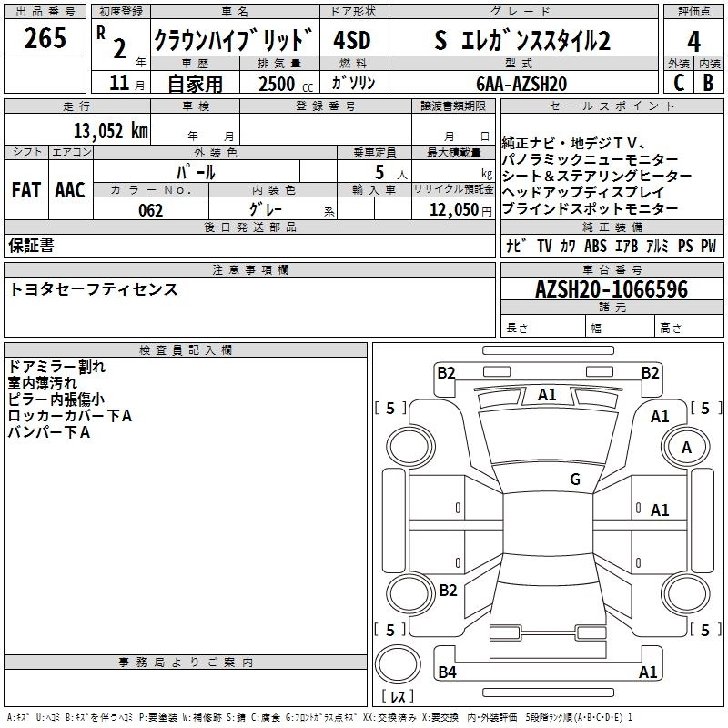Select the A1 mark on the rear right bumper

coord(648,672)
